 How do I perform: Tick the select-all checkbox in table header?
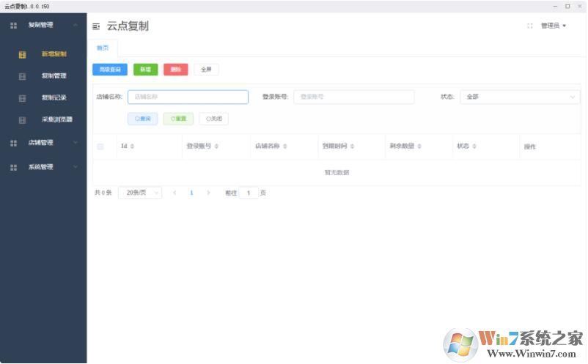coord(100,146)
